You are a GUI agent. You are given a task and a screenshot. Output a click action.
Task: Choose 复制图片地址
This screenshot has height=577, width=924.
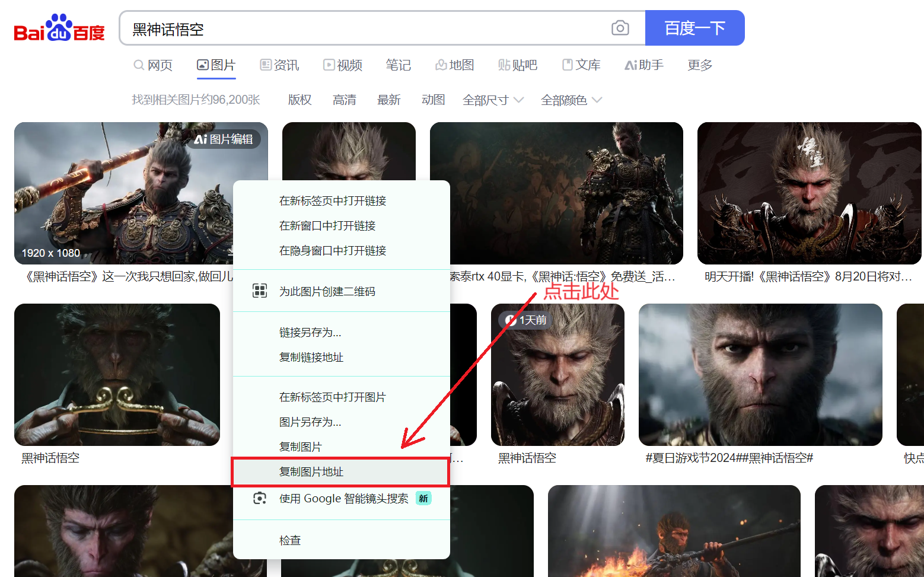[x=342, y=472]
